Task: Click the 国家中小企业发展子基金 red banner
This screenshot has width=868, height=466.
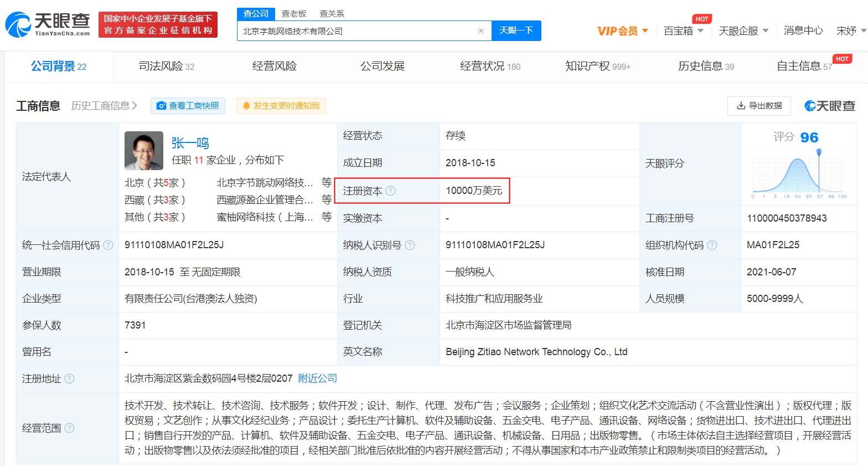Action: pos(158,25)
